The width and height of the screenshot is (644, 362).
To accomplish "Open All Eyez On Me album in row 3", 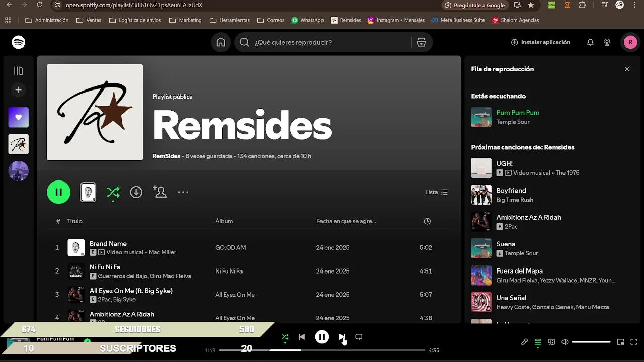I will pyautogui.click(x=235, y=295).
